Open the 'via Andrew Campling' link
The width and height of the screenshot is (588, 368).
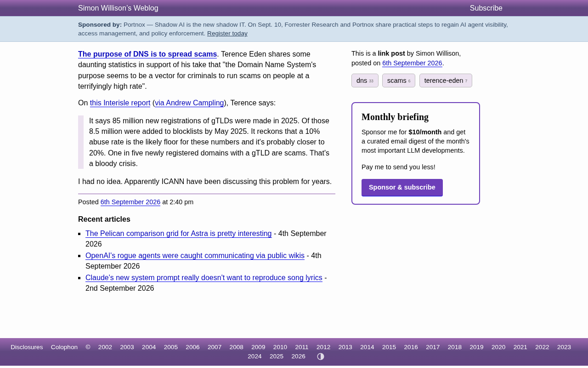189,103
